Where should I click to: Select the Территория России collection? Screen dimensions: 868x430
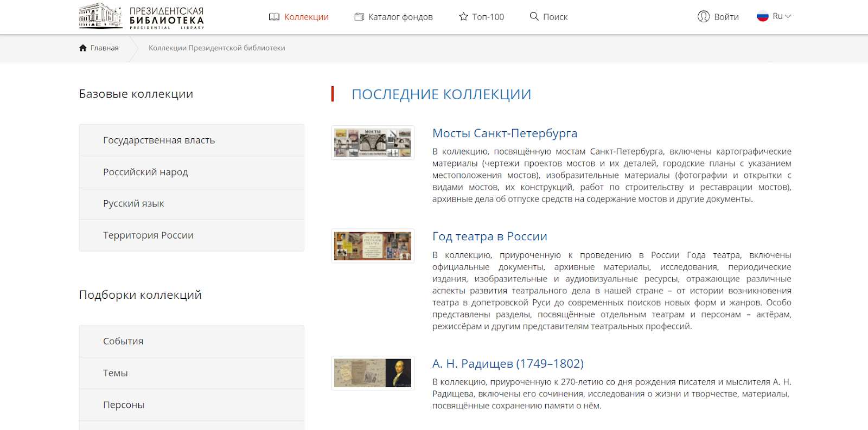pyautogui.click(x=192, y=235)
